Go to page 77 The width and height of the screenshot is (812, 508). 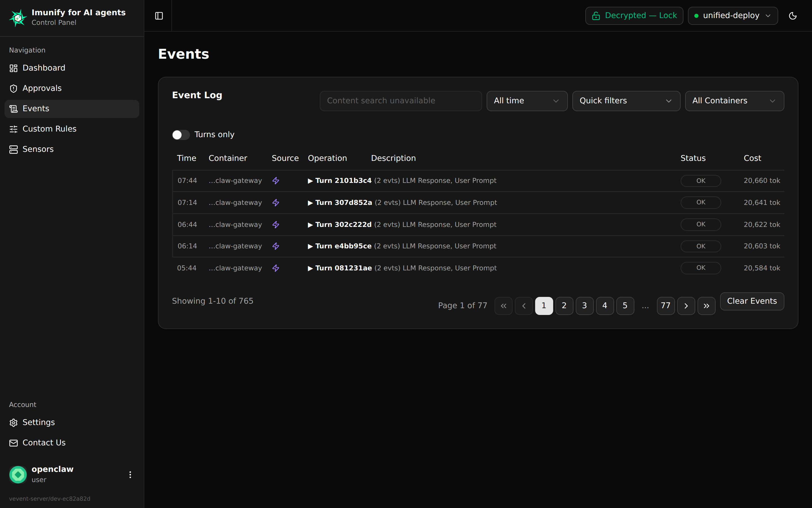pyautogui.click(x=666, y=306)
